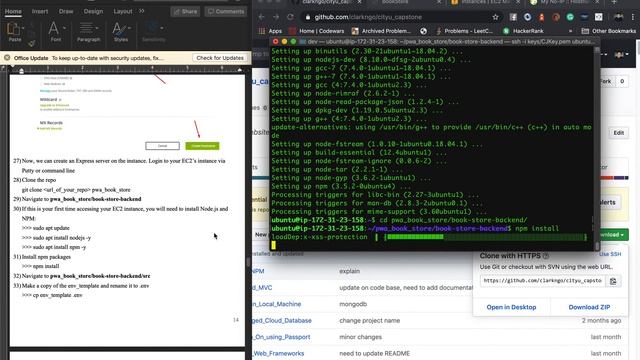Click Download ZIP link

(589, 307)
